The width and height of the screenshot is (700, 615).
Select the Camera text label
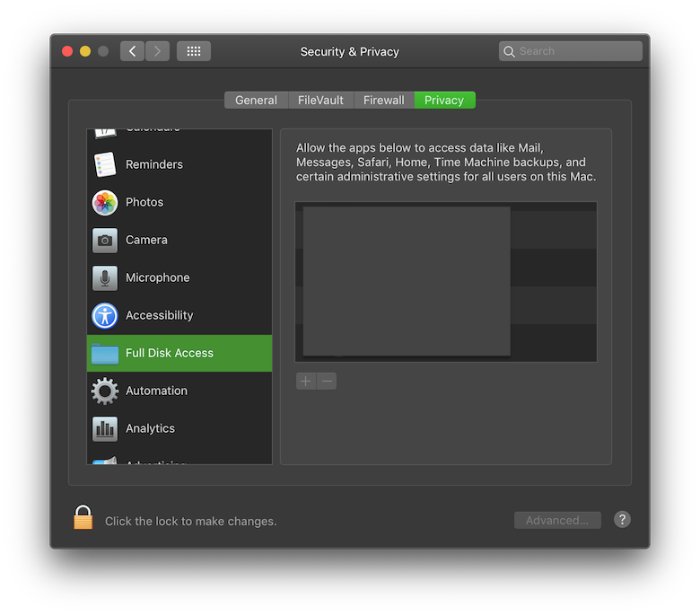tap(146, 240)
